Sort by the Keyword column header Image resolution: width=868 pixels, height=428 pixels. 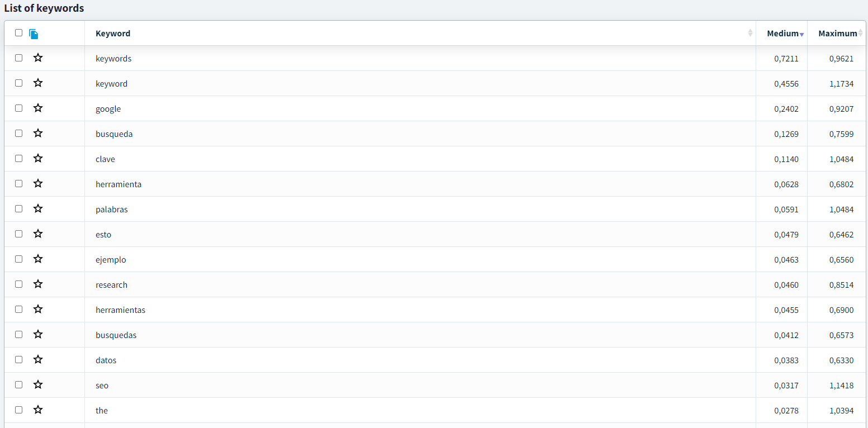pos(113,34)
